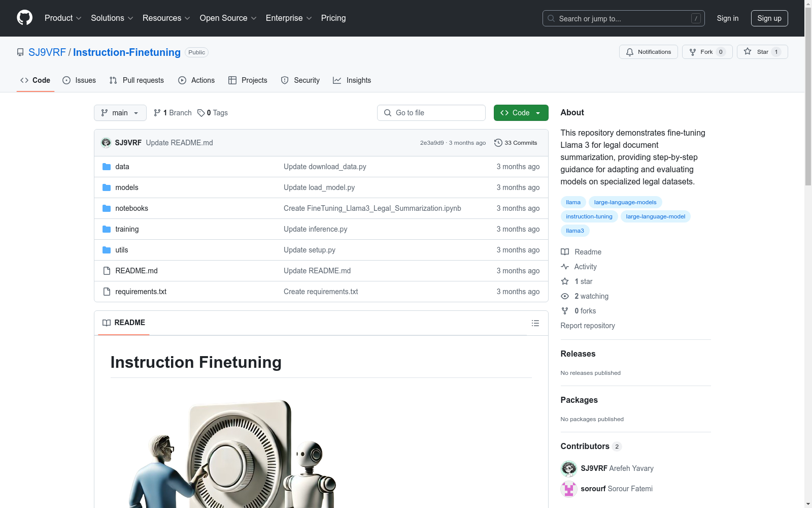The width and height of the screenshot is (812, 508).
Task: Click the sorourf contributor avatar
Action: point(569,489)
